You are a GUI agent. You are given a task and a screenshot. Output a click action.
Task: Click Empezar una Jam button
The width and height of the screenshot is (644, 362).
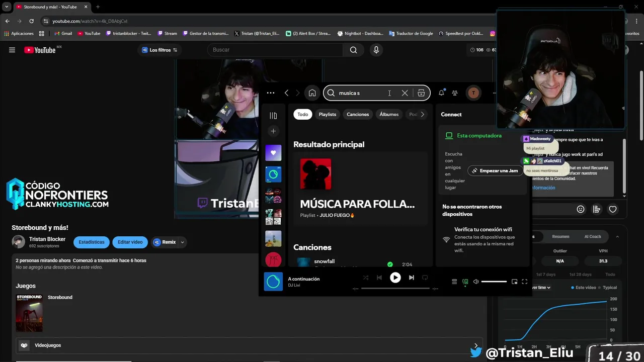pyautogui.click(x=495, y=170)
